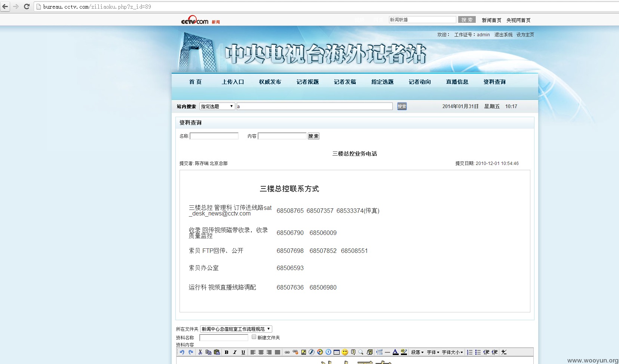
Task: Click the 退出系统 logout link
Action: 503,35
